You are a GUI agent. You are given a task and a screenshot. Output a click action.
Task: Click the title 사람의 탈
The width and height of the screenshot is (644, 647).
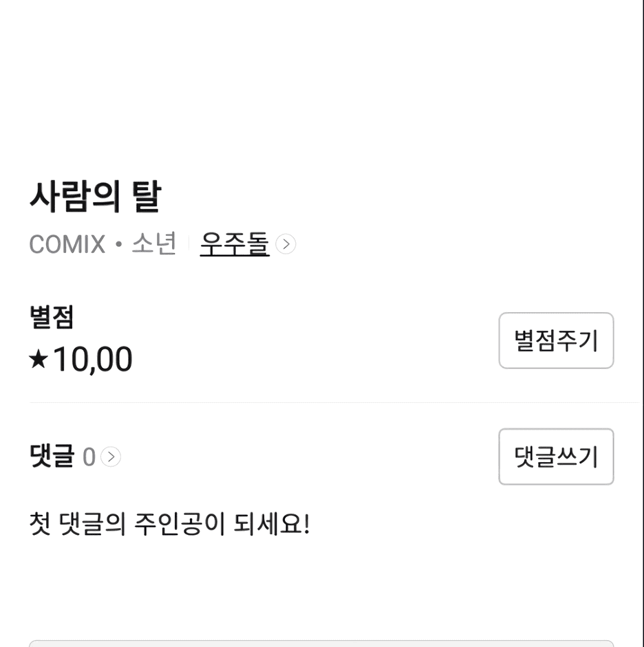click(x=96, y=196)
